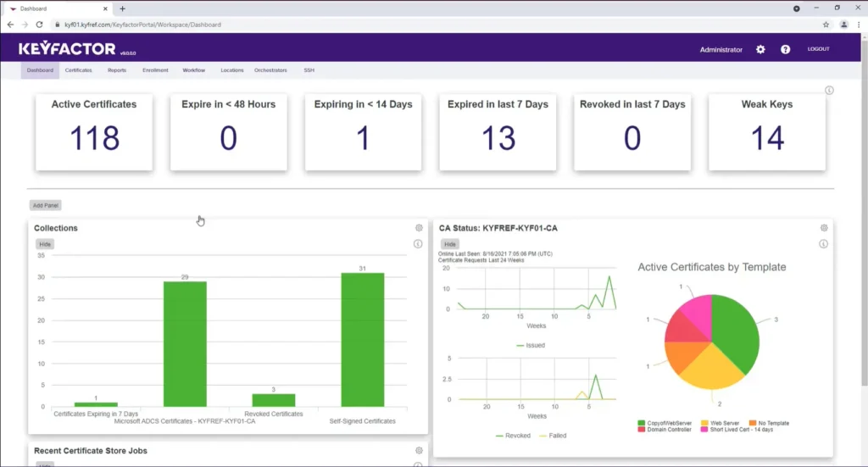This screenshot has height=467, width=868.
Task: Toggle Short Lived Cert - 14 days legend entry
Action: [737, 430]
